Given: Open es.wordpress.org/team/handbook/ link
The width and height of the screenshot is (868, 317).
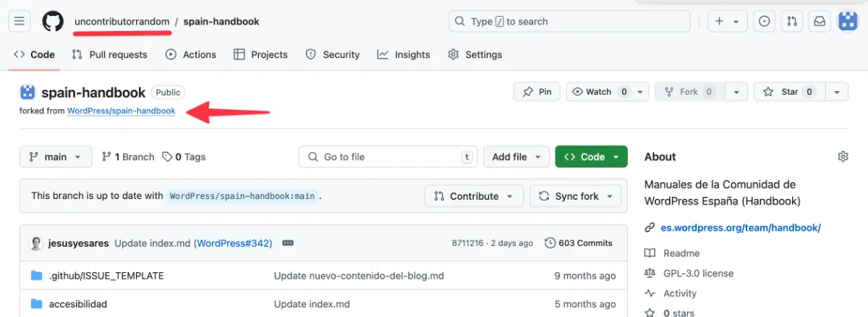Looking at the screenshot, I should (741, 227).
